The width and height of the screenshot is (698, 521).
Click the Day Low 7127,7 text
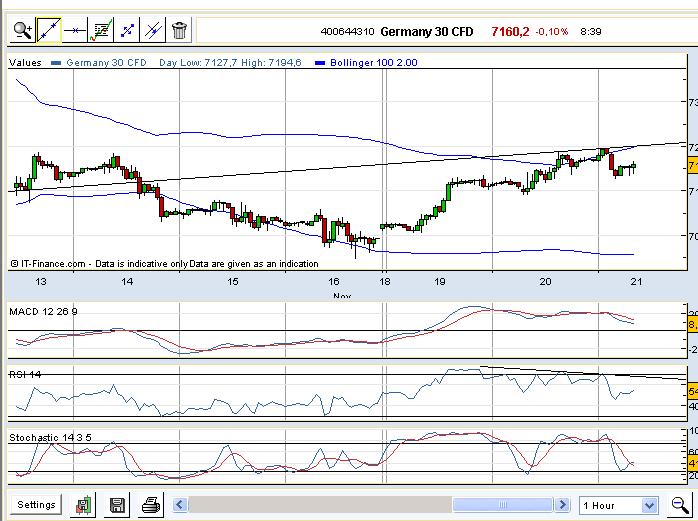click(x=198, y=63)
